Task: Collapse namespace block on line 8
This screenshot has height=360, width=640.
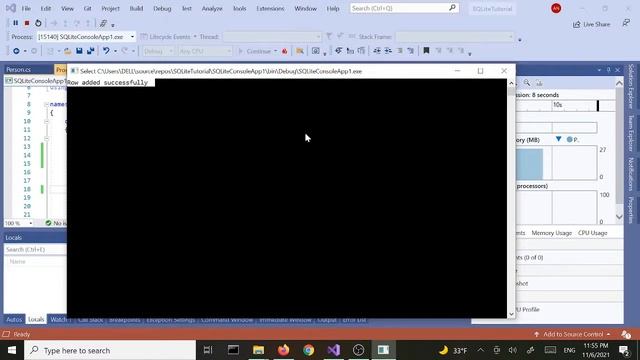Action: click(x=46, y=104)
